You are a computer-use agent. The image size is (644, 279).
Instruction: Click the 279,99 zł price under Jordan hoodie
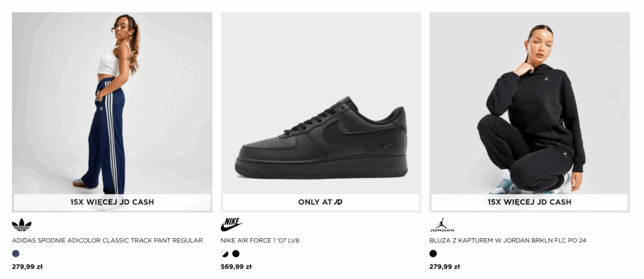(445, 266)
